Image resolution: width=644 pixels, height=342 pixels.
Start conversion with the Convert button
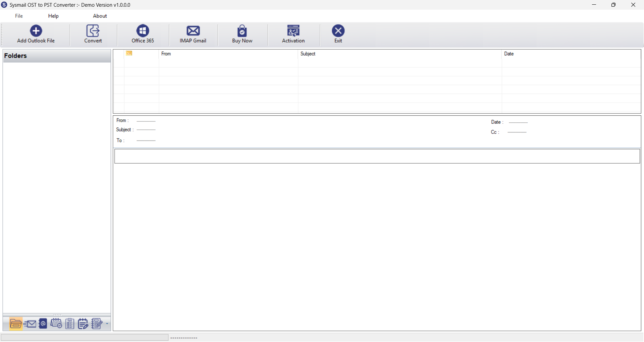point(93,34)
